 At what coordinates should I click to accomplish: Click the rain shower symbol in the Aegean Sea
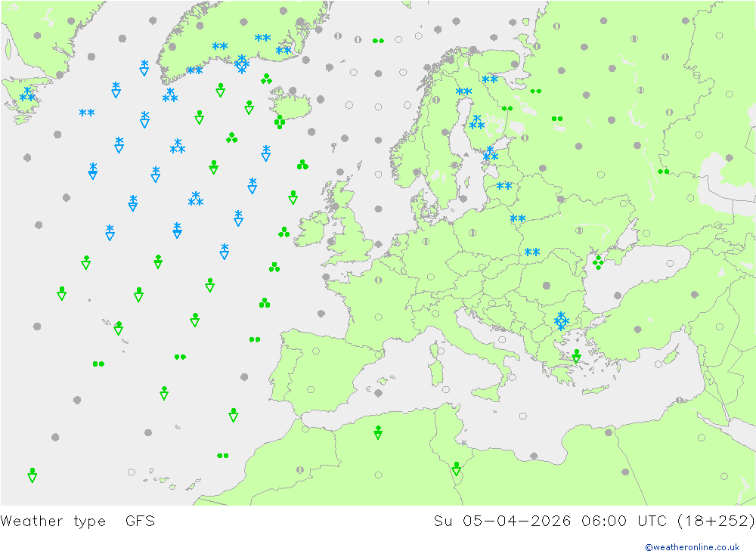coord(577,356)
